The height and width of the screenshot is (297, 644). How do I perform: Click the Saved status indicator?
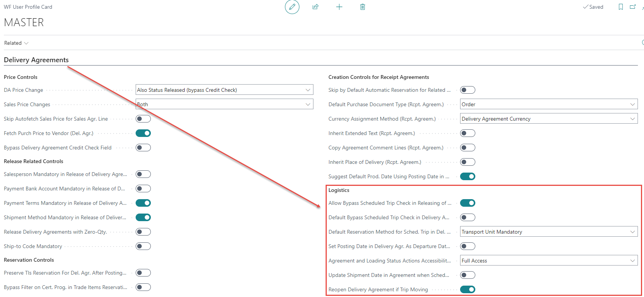point(593,7)
